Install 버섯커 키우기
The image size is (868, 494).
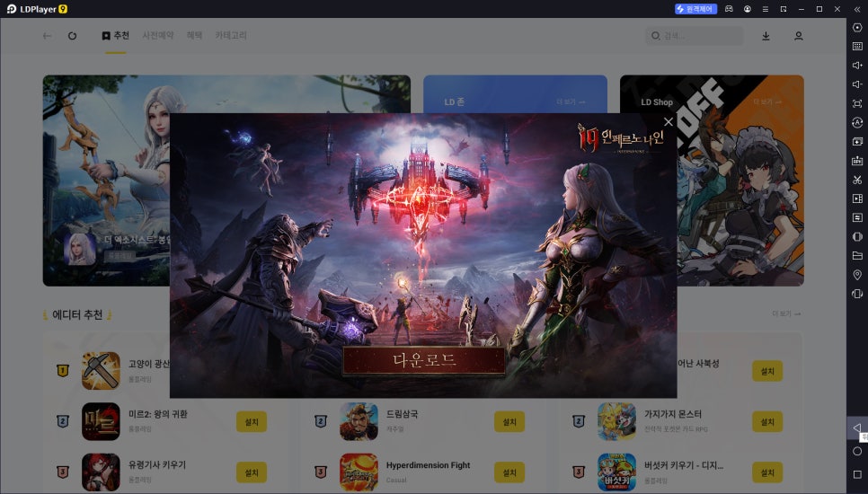pos(767,472)
